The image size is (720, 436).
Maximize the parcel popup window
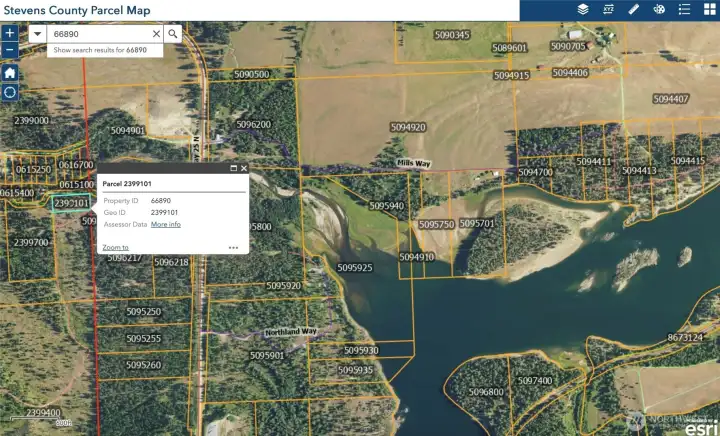pos(233,169)
